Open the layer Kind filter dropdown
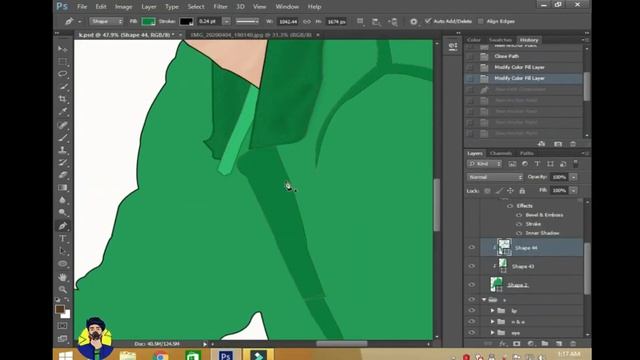The height and width of the screenshot is (360, 640). [x=484, y=164]
